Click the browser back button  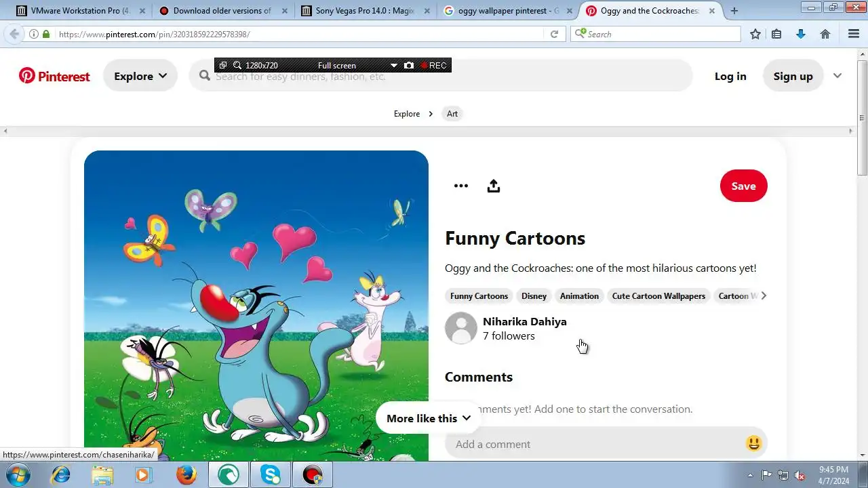(14, 34)
